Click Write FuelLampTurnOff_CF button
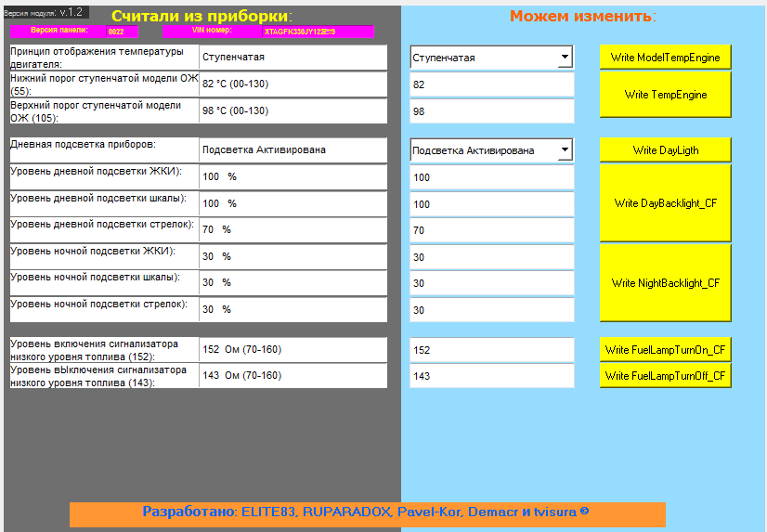The width and height of the screenshot is (767, 532). point(665,375)
